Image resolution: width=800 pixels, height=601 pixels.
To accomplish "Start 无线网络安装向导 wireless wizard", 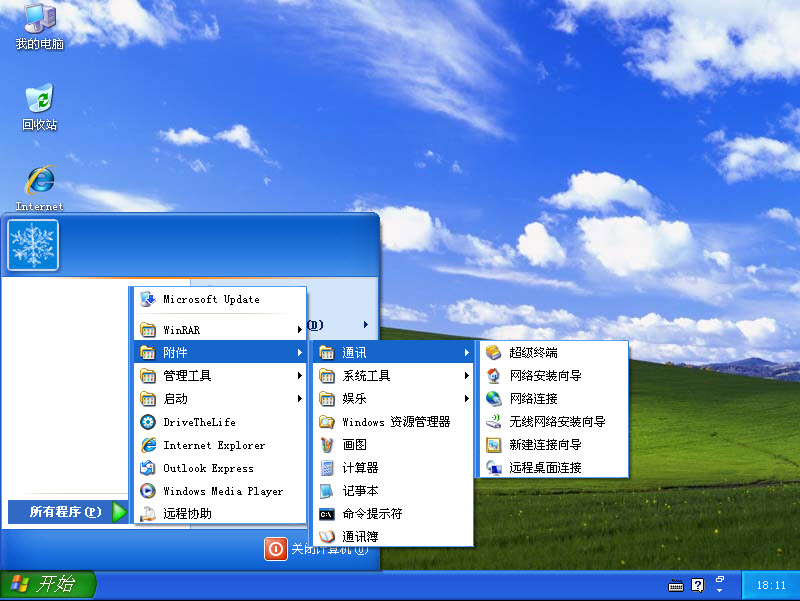I will click(554, 421).
